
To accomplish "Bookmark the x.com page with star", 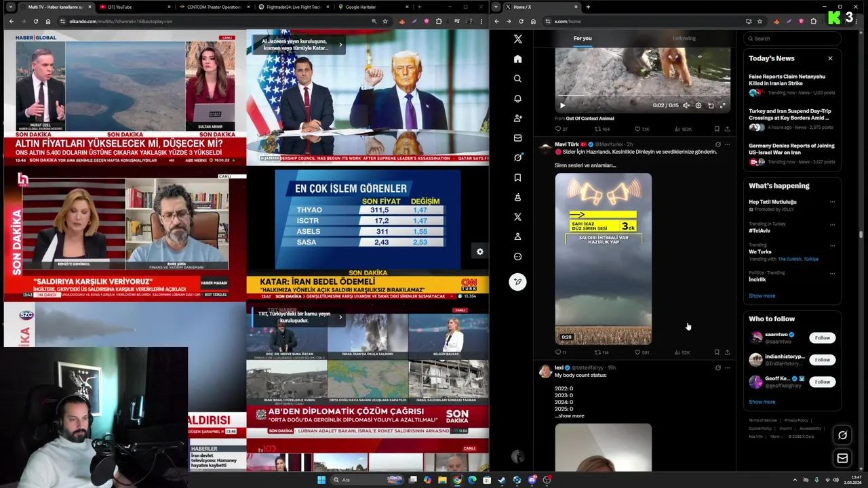I will pyautogui.click(x=760, y=21).
